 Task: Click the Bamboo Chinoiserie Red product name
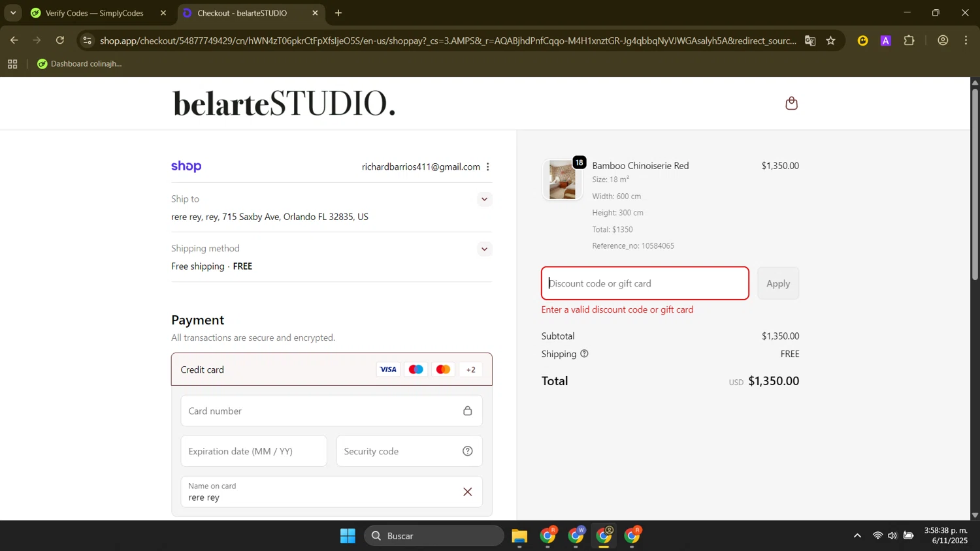640,166
